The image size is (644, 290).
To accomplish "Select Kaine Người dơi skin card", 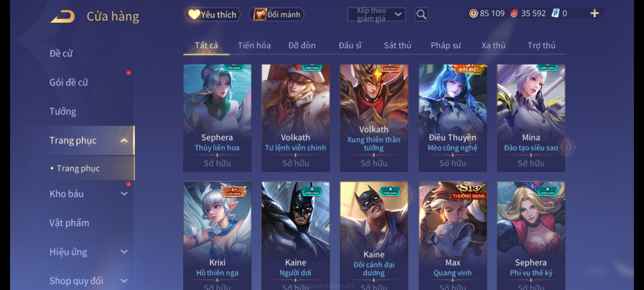I will click(295, 236).
